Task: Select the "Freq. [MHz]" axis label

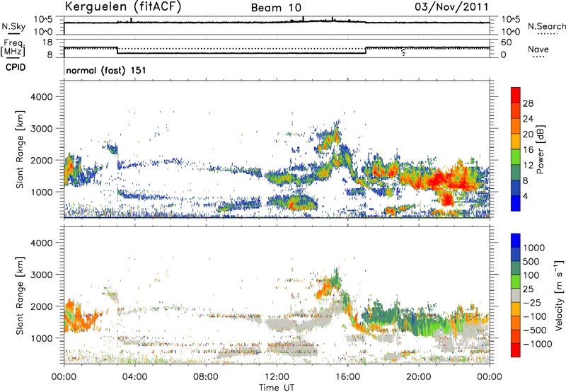Action: point(13,48)
